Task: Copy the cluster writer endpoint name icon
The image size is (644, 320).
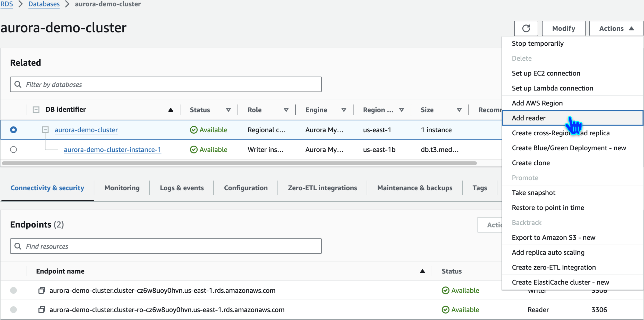Action: click(x=42, y=290)
